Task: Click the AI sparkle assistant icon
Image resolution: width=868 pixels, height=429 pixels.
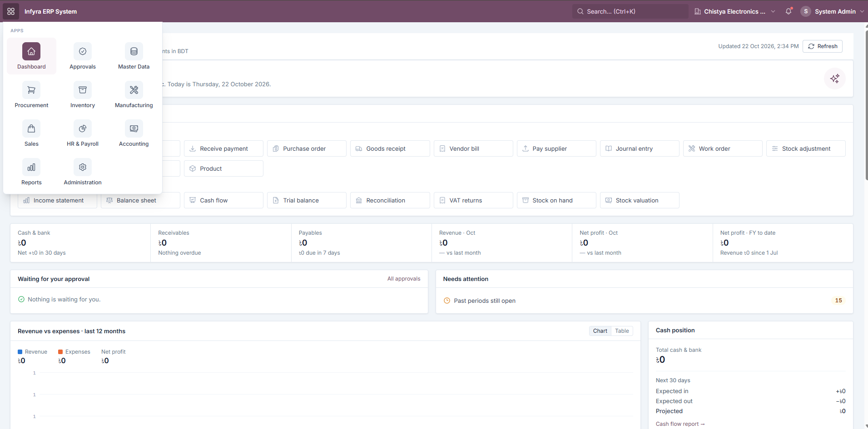Action: [x=835, y=79]
